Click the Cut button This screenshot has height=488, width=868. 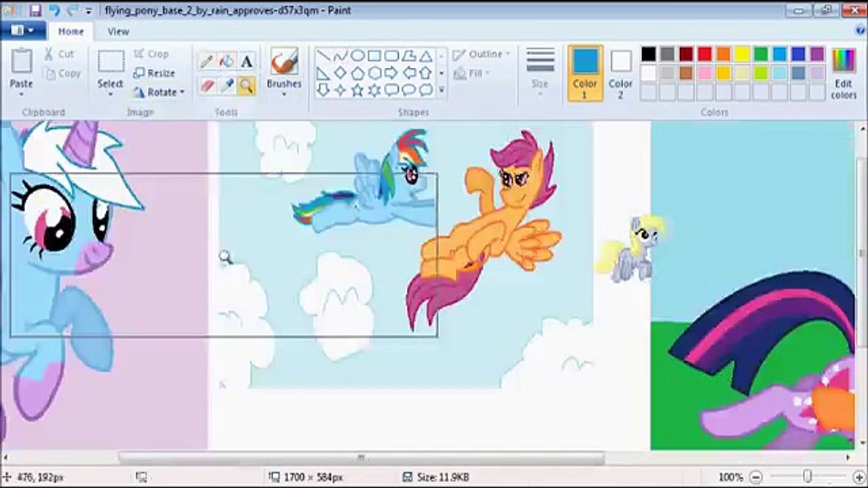(x=60, y=54)
